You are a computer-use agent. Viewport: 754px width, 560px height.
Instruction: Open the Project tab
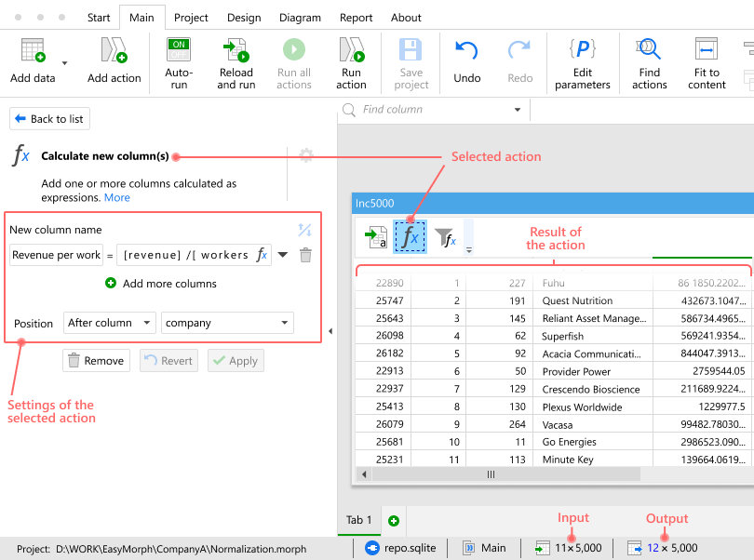tap(191, 18)
